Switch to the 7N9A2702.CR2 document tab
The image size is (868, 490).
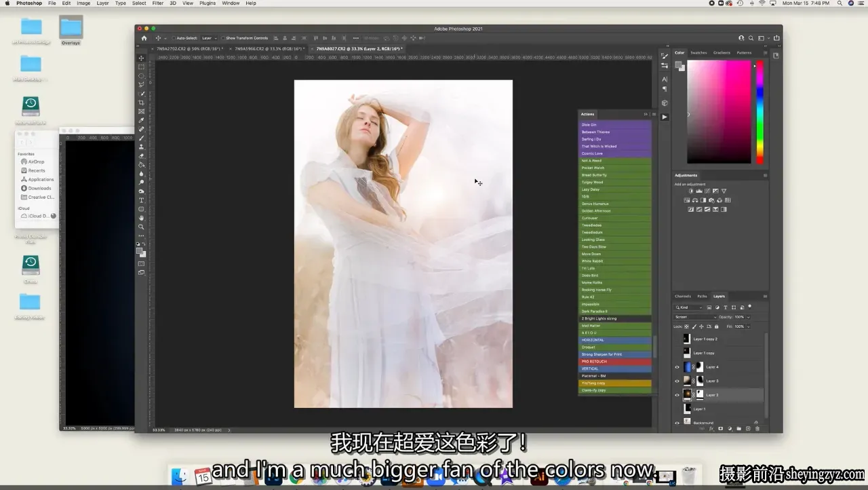(x=189, y=49)
